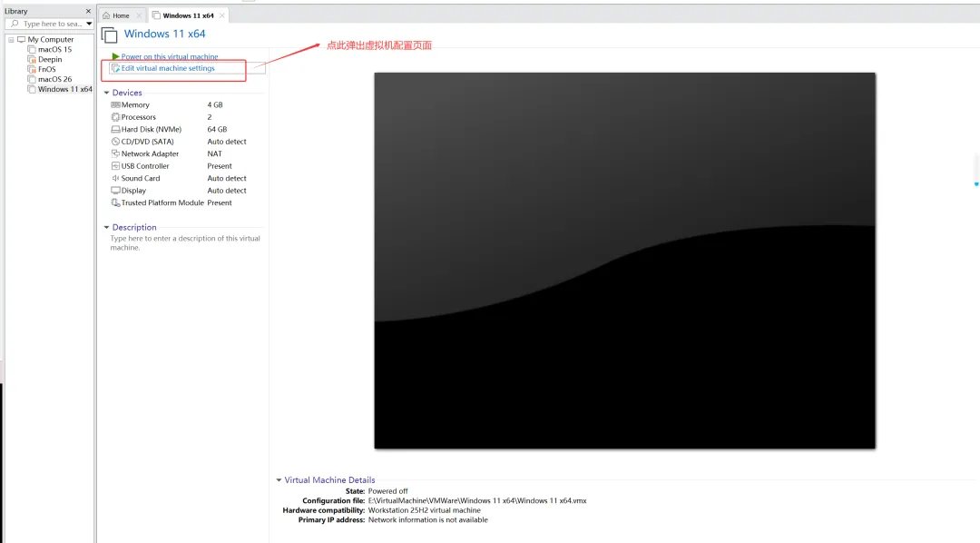This screenshot has height=543, width=980.
Task: Click the Display monitor icon
Action: 115,190
